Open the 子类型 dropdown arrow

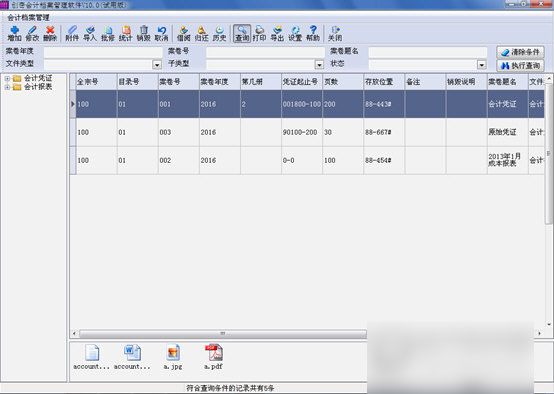[x=319, y=65]
